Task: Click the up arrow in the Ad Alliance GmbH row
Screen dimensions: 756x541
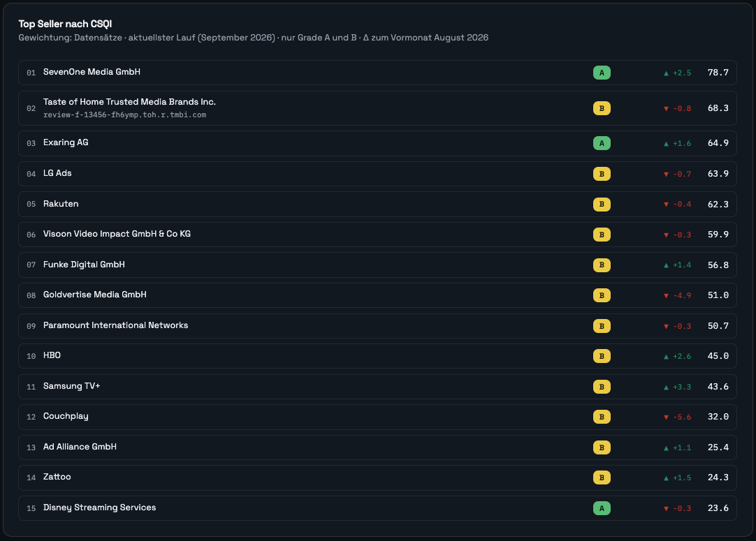Action: pyautogui.click(x=666, y=448)
